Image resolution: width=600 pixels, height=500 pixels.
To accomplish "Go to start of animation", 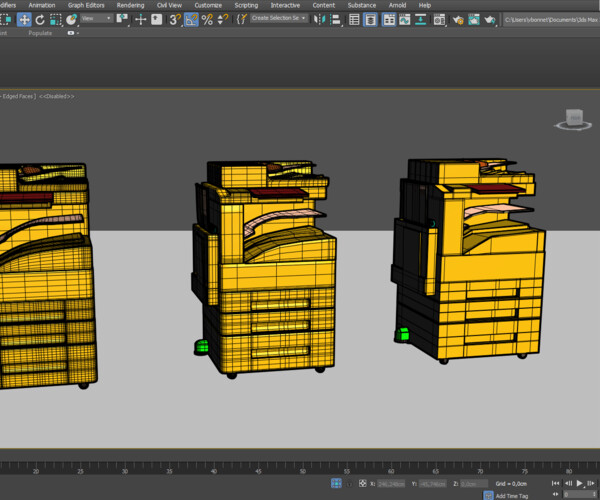I will pyautogui.click(x=556, y=483).
